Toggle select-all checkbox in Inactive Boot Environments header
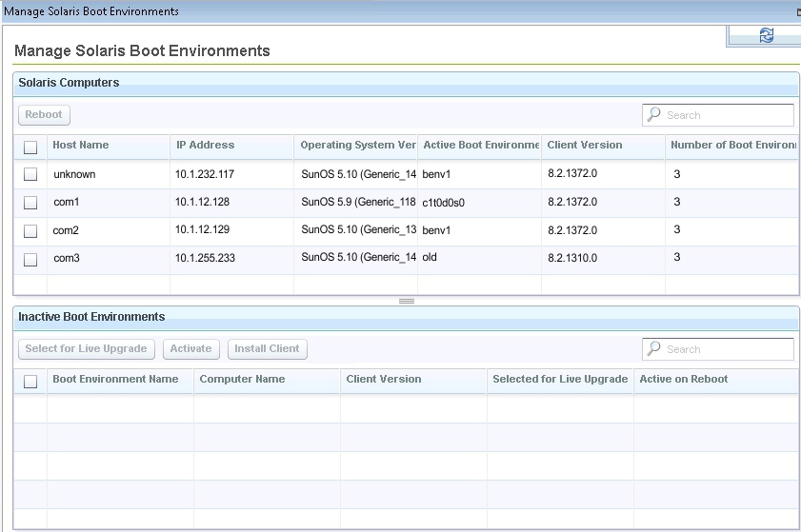The image size is (801, 532). [30, 381]
